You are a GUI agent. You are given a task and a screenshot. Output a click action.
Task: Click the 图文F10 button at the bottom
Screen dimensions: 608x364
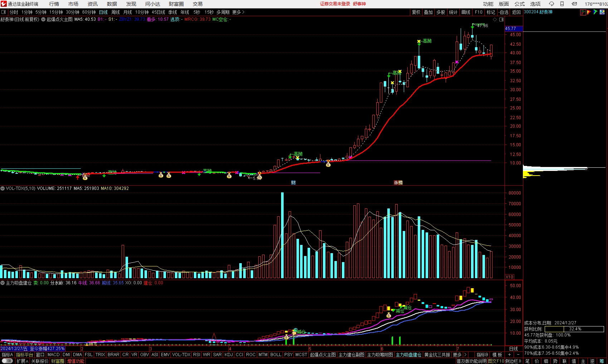(x=496, y=361)
